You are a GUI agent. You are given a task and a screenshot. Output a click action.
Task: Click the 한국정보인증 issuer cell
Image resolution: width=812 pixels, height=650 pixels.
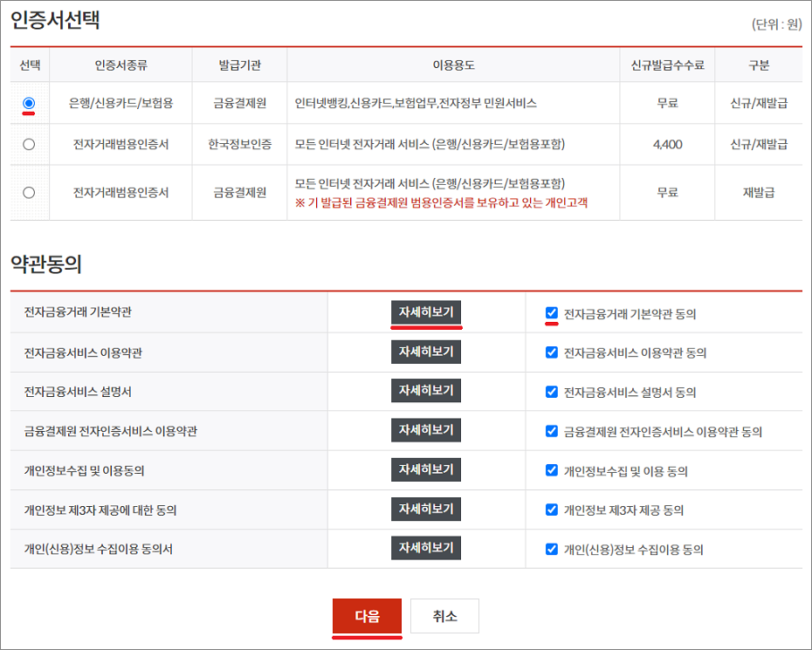click(240, 144)
